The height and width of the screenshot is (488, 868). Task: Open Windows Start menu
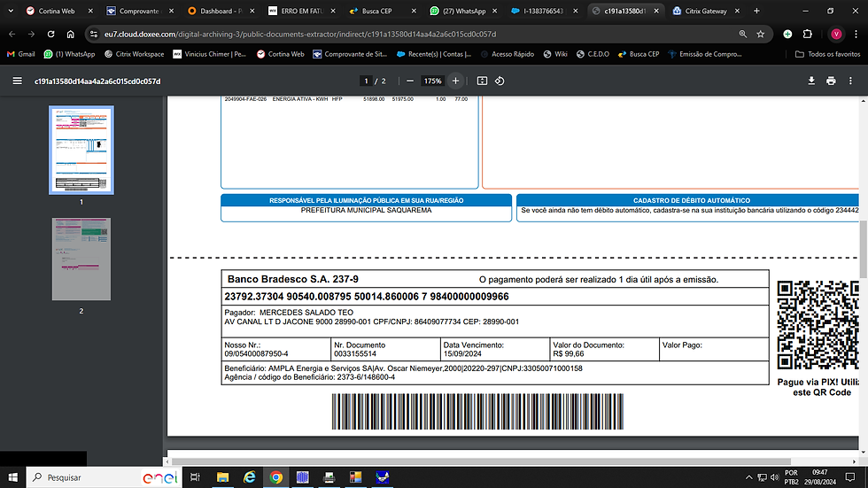(x=12, y=477)
